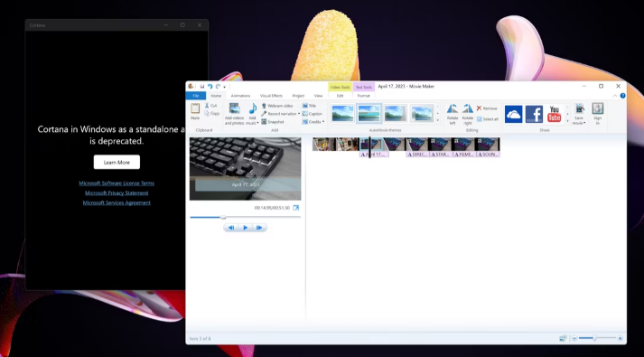
Task: Open Microsoft Software License Terms link
Action: 117,183
